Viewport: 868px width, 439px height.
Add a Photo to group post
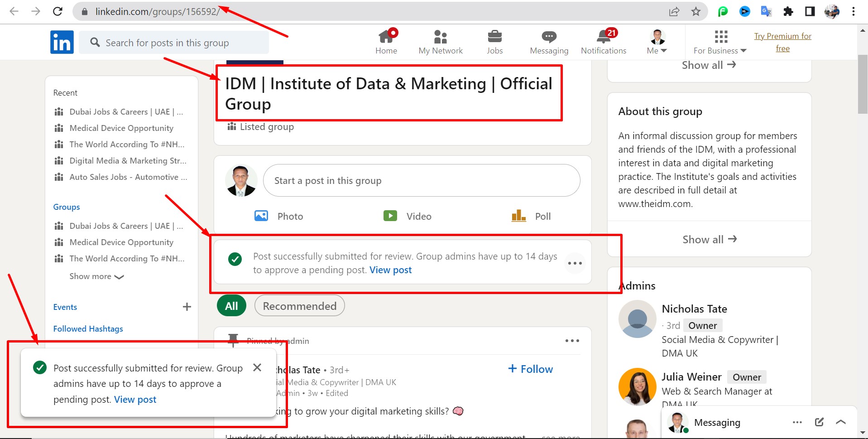[x=279, y=216]
